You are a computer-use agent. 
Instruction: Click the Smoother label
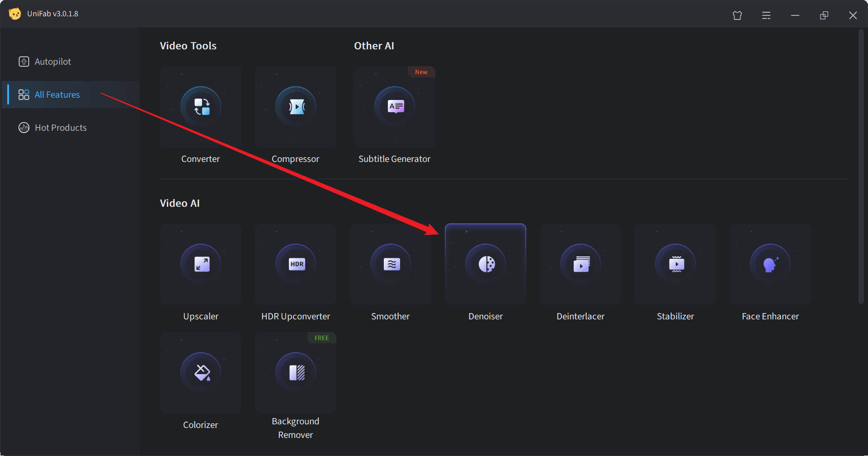(391, 316)
